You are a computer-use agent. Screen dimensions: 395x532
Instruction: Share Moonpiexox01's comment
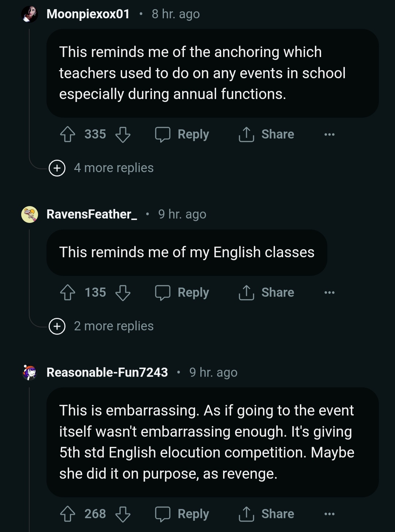[x=266, y=134]
